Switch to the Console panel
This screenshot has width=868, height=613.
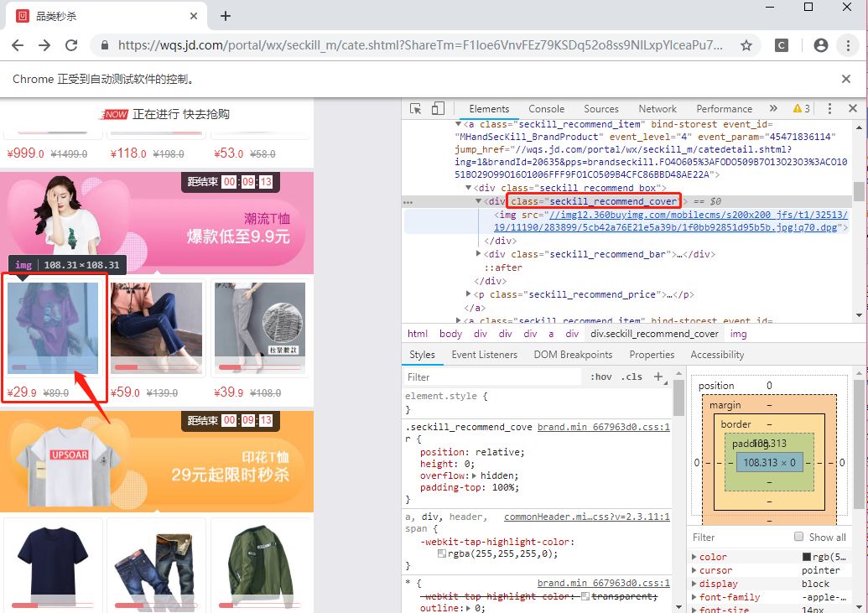pos(546,109)
